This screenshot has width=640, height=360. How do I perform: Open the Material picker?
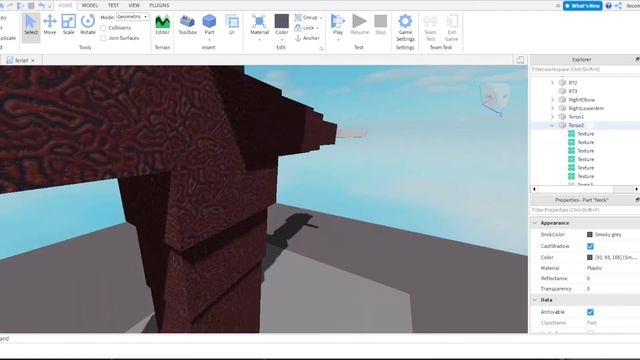(259, 25)
